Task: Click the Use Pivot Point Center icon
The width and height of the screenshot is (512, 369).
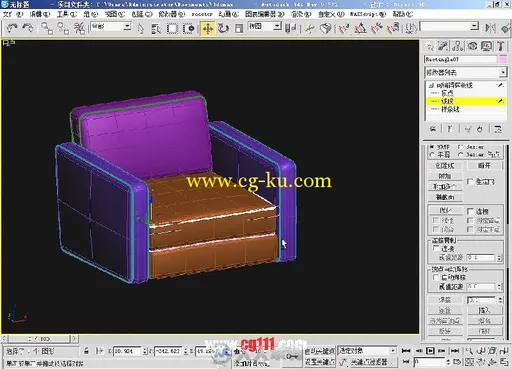Action: tap(290, 29)
